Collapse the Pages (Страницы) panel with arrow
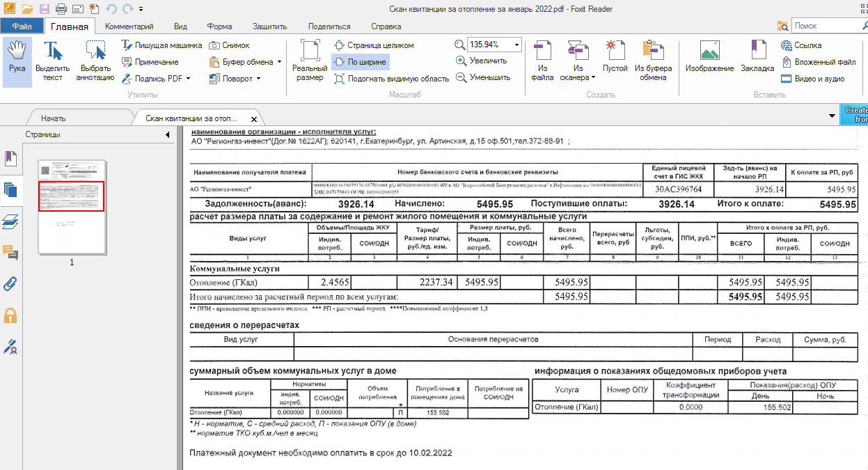This screenshot has height=470, width=868. [168, 134]
